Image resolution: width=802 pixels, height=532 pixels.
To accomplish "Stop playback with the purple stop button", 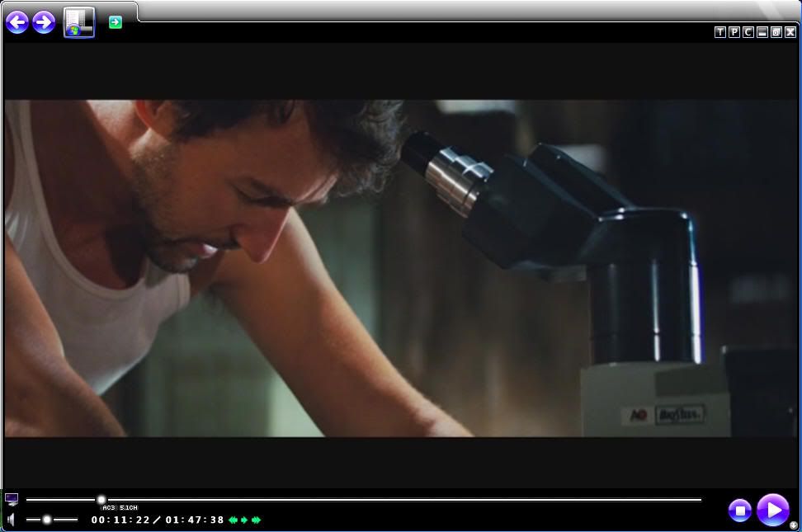I will pyautogui.click(x=739, y=510).
